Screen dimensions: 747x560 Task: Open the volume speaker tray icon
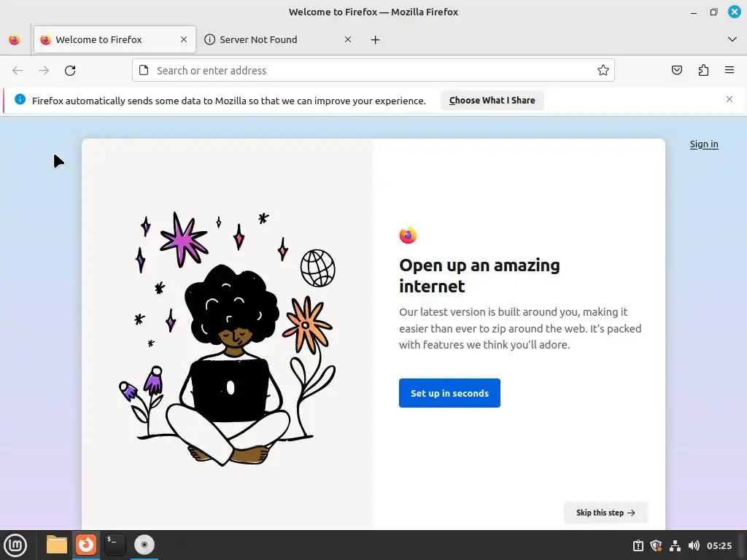pos(694,545)
